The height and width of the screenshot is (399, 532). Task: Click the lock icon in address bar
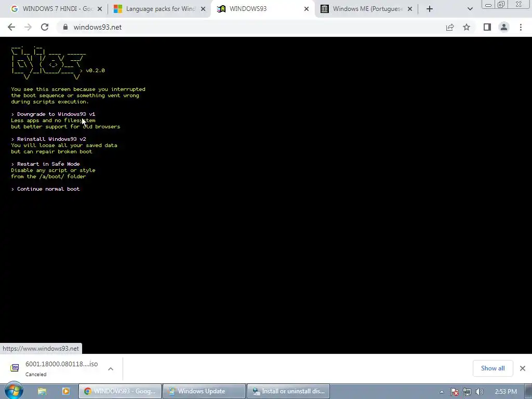click(x=66, y=27)
